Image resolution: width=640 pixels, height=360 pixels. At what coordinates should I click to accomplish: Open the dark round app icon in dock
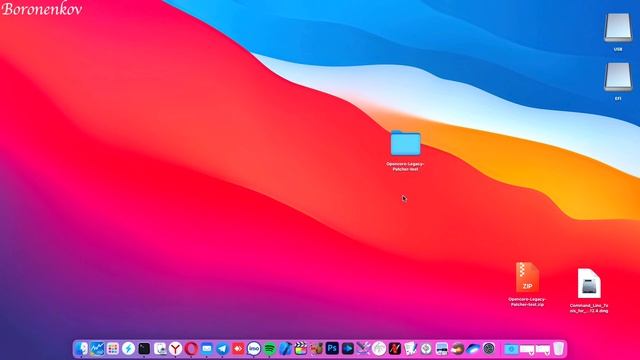489,349
